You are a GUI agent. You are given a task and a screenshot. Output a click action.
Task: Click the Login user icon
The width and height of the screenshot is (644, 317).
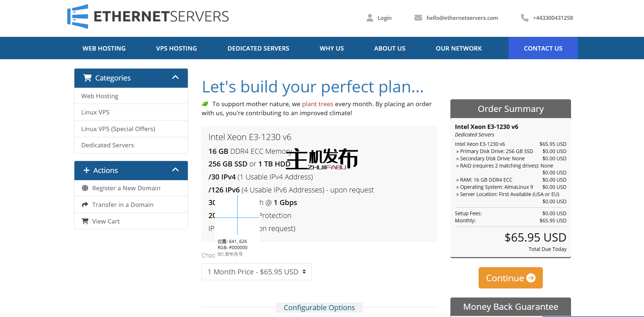pos(370,18)
